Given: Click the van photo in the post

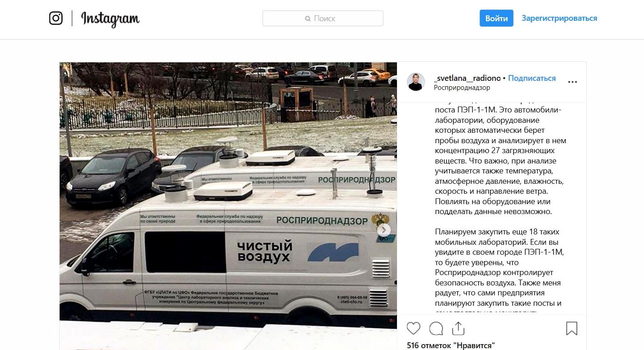Looking at the screenshot, I should click(228, 206).
